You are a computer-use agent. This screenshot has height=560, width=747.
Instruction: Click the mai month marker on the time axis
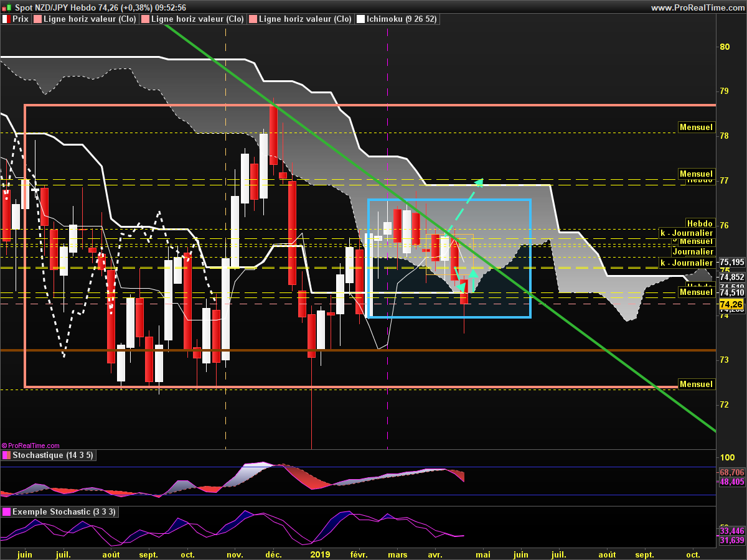(x=484, y=554)
